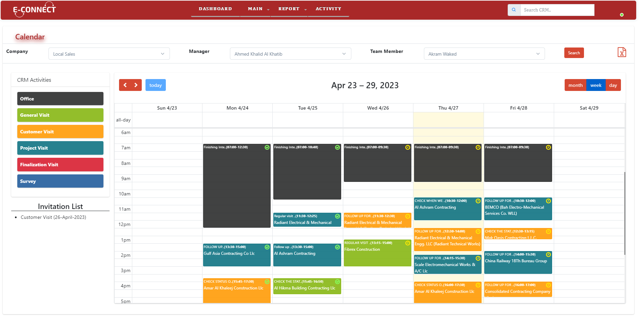Click the red Search button
The image size is (644, 322).
tap(574, 53)
